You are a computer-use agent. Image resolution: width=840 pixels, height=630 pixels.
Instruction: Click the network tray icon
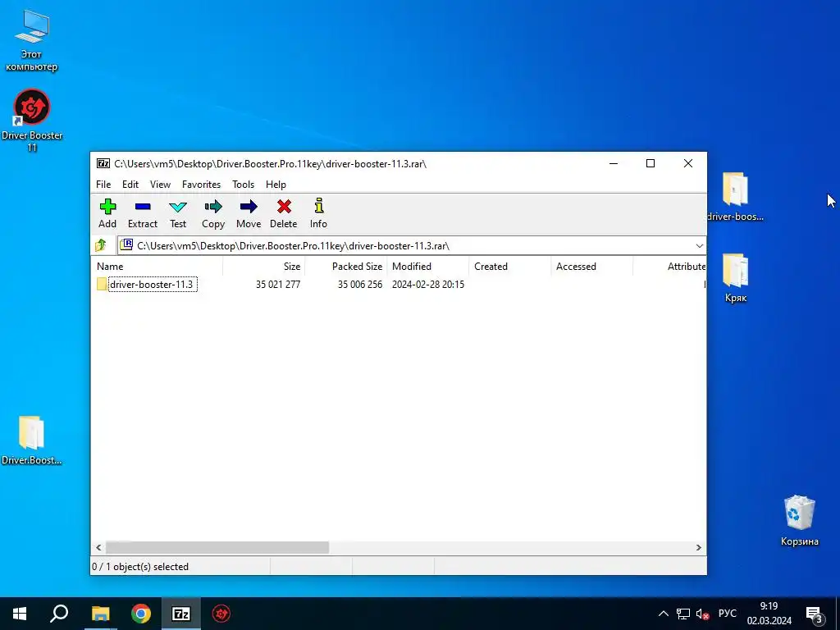(683, 614)
